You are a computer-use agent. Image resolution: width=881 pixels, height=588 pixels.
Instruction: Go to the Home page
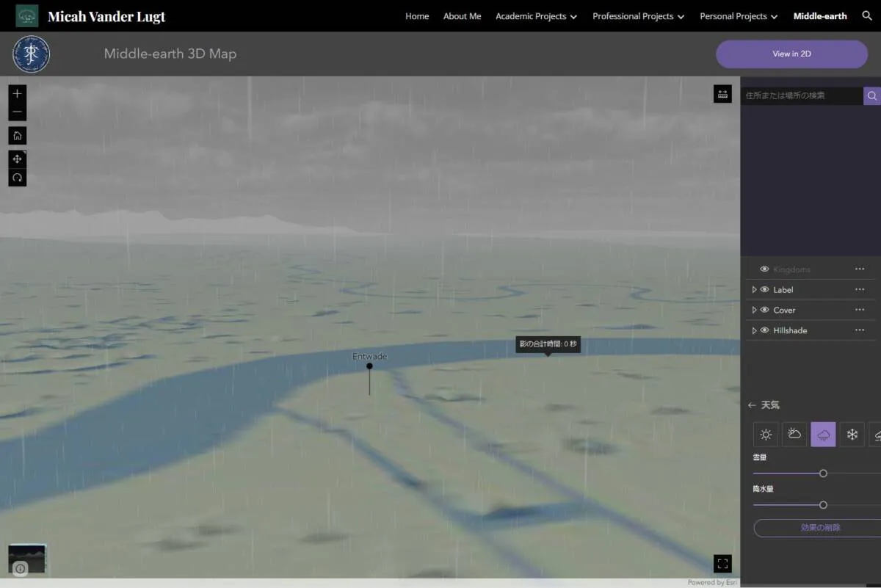pyautogui.click(x=417, y=16)
